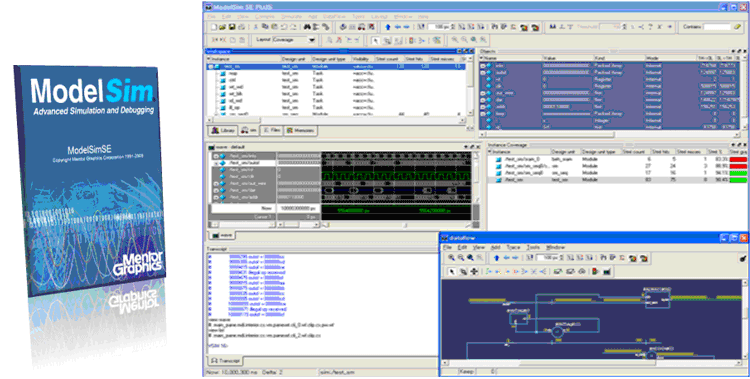
Task: Expand the outof signal in Objects pane
Action: [483, 73]
